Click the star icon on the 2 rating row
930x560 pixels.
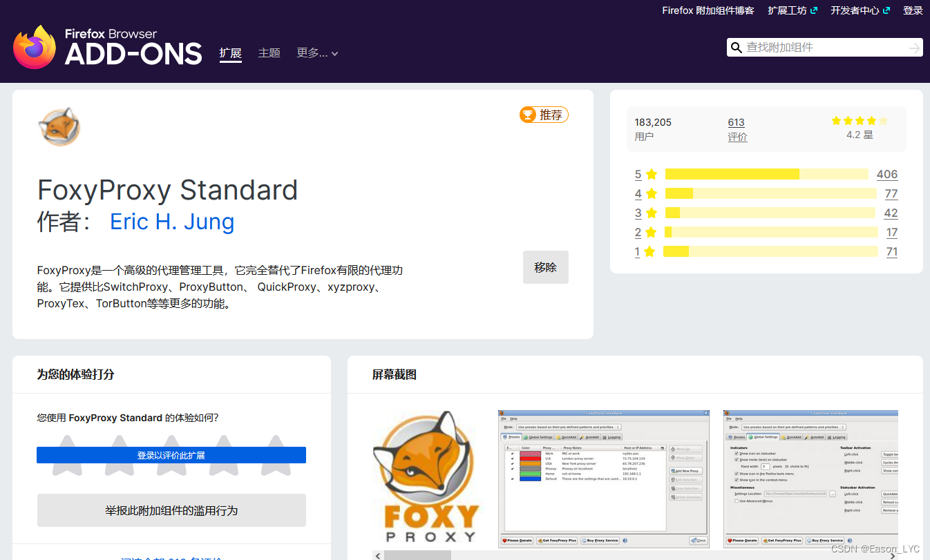(x=651, y=232)
